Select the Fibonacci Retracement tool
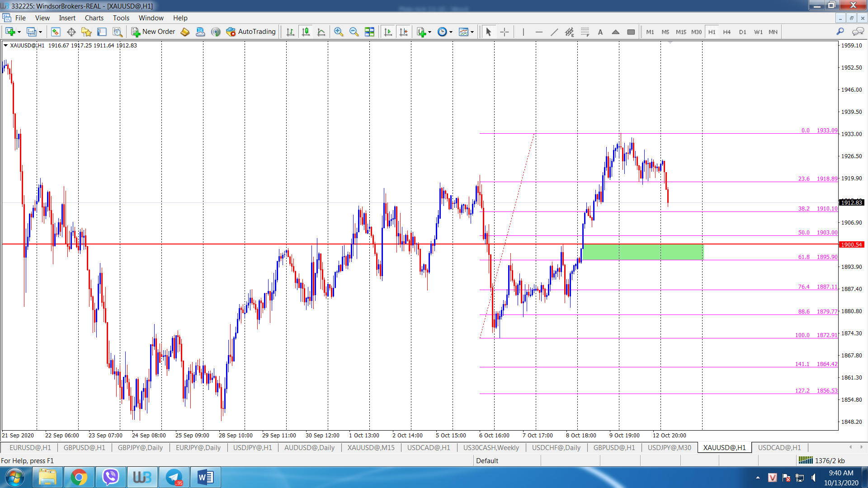The width and height of the screenshot is (868, 488). 585,32
